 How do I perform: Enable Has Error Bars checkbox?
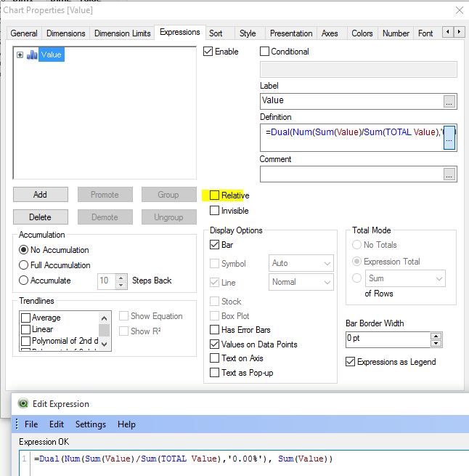point(214,330)
